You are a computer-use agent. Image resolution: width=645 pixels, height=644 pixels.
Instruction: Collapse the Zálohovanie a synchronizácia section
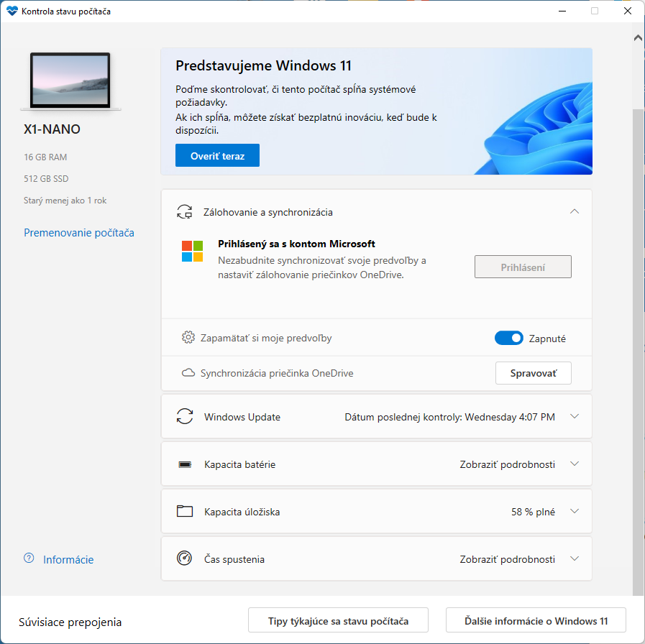tap(574, 211)
